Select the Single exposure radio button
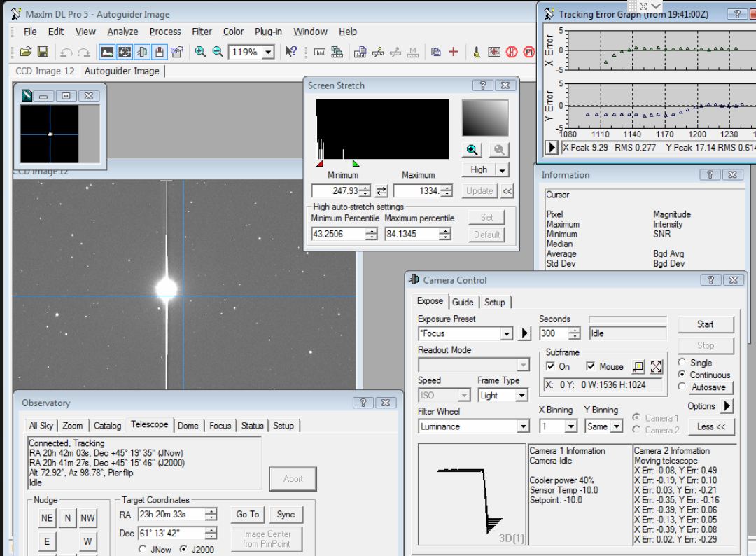 tap(682, 363)
